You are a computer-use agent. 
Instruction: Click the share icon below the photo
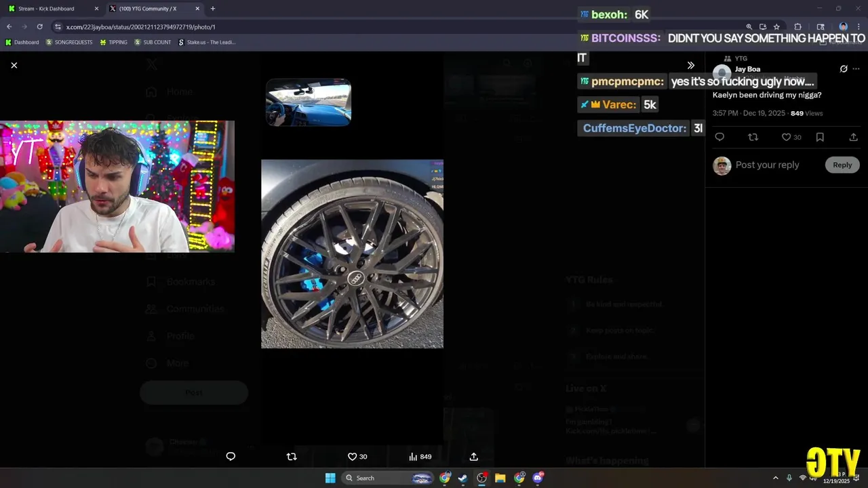pyautogui.click(x=474, y=456)
